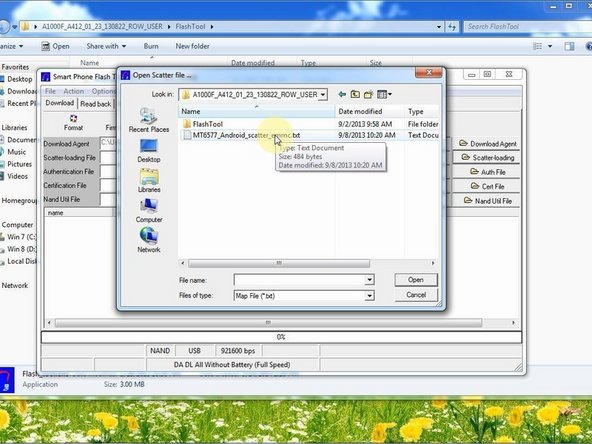Select Videos in Explorer navigation pane
The image size is (592, 444).
[17, 176]
